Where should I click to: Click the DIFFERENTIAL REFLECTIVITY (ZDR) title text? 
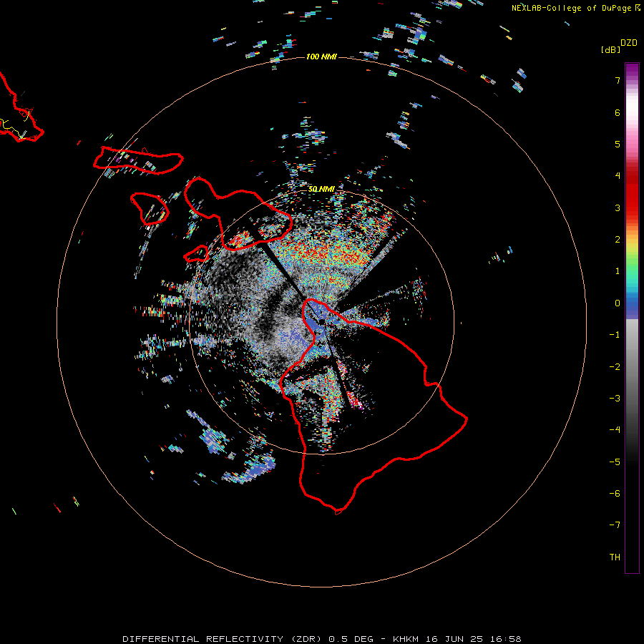[x=223, y=639]
